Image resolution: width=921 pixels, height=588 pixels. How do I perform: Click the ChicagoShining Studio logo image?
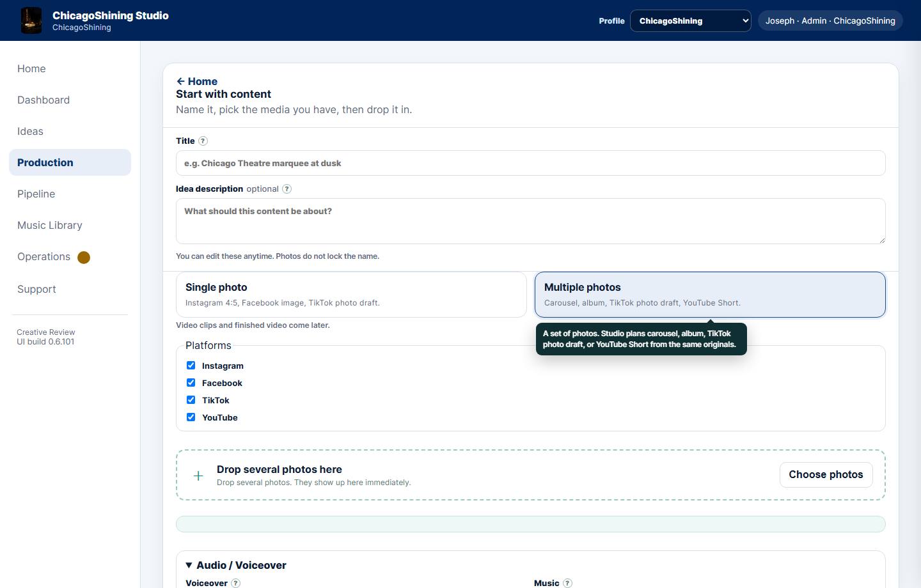[31, 20]
